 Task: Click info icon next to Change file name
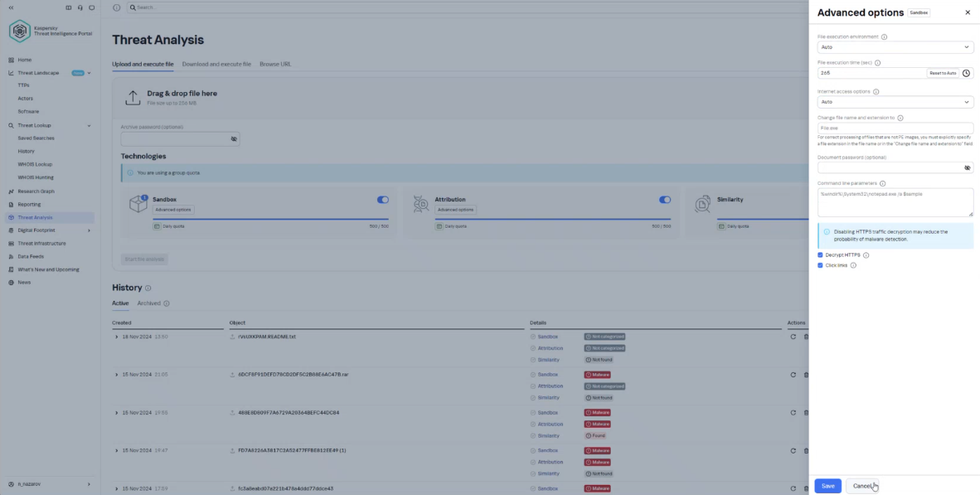click(900, 118)
